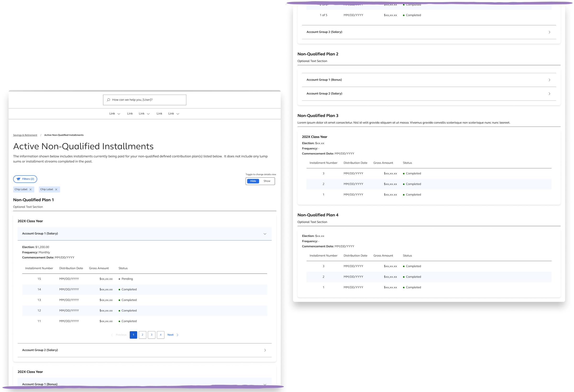Click the Filters funnel icon
The image size is (574, 392).
pos(18,179)
